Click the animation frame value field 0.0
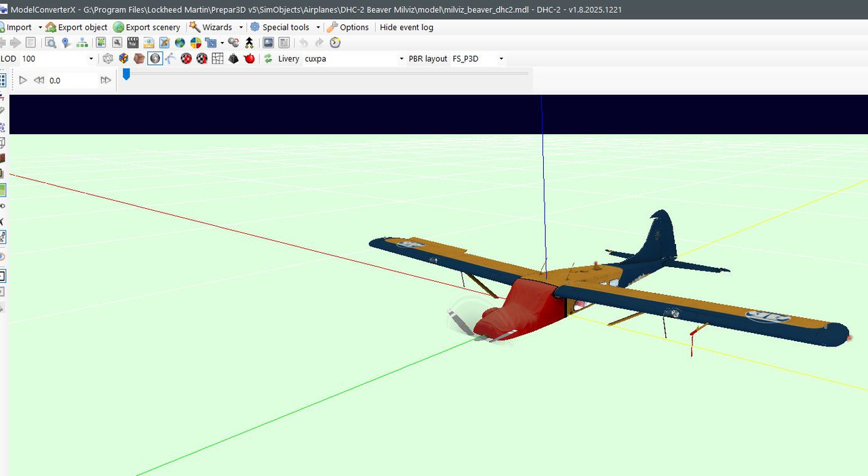The image size is (868, 476). pos(73,80)
